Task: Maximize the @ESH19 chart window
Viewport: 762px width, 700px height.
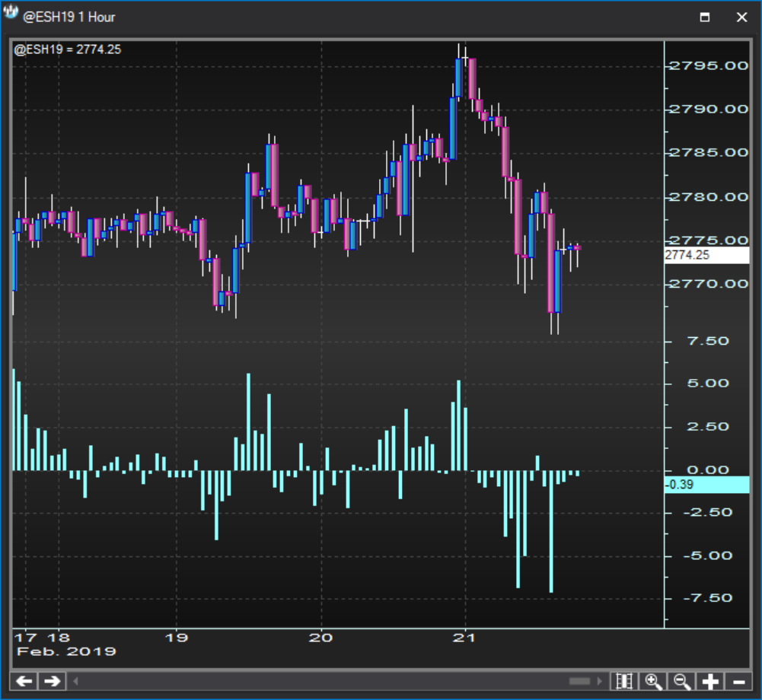Action: [705, 17]
